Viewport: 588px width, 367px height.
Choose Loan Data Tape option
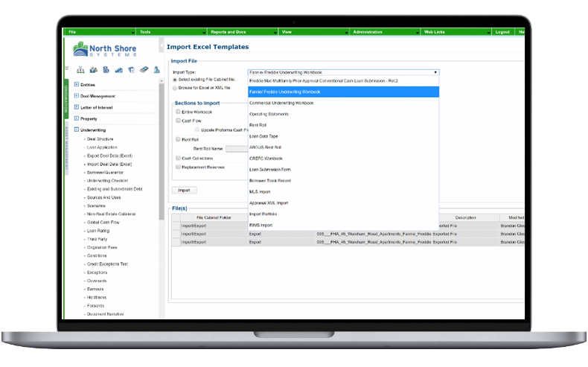coord(344,136)
